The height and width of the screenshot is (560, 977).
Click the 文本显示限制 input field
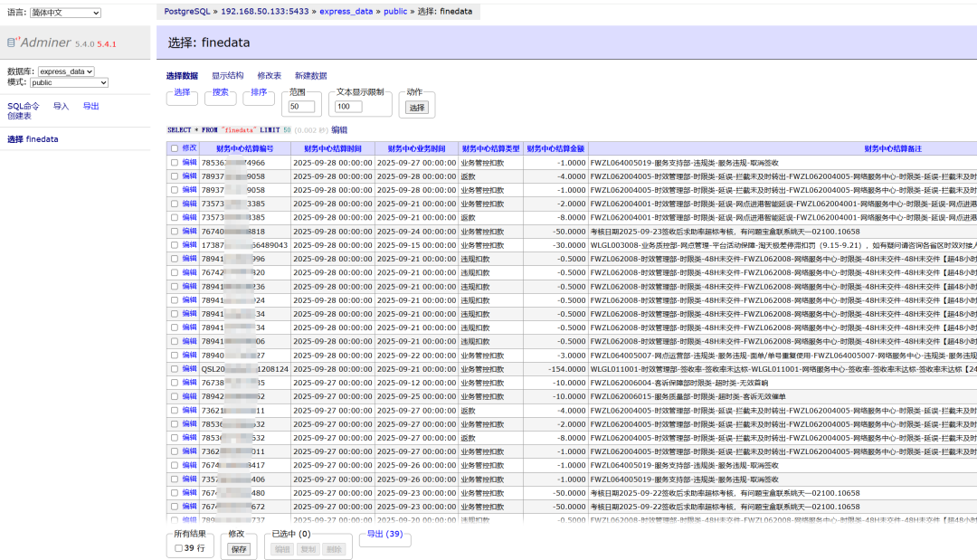click(349, 107)
